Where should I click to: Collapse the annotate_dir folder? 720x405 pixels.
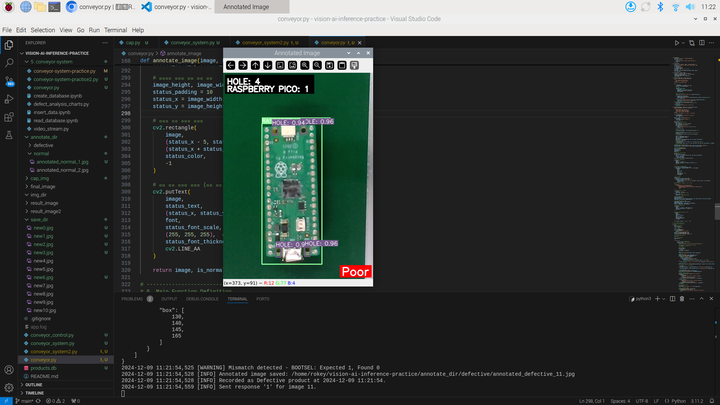point(44,137)
